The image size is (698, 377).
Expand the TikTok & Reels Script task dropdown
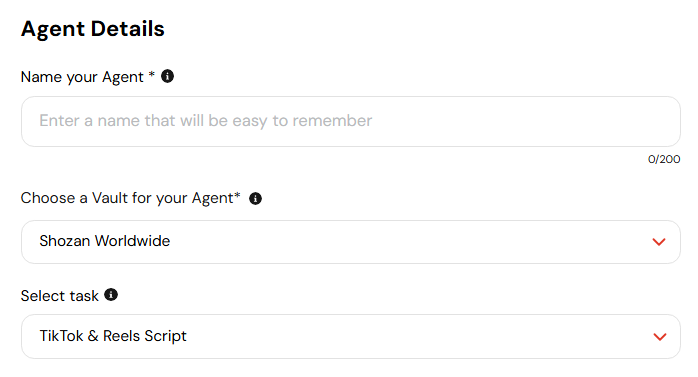click(351, 336)
